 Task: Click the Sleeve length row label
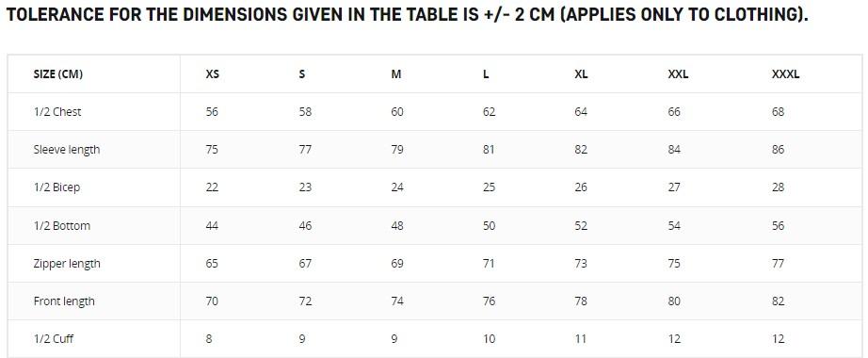point(67,150)
